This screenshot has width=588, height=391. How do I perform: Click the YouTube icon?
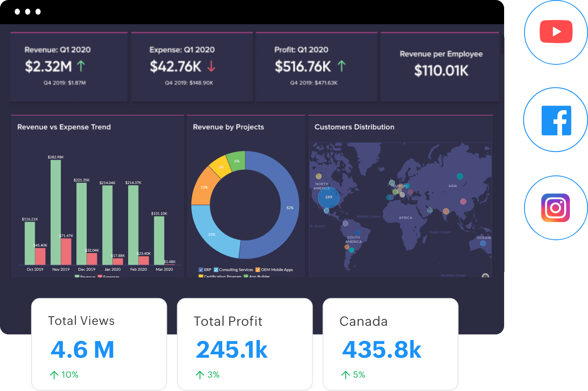(556, 32)
